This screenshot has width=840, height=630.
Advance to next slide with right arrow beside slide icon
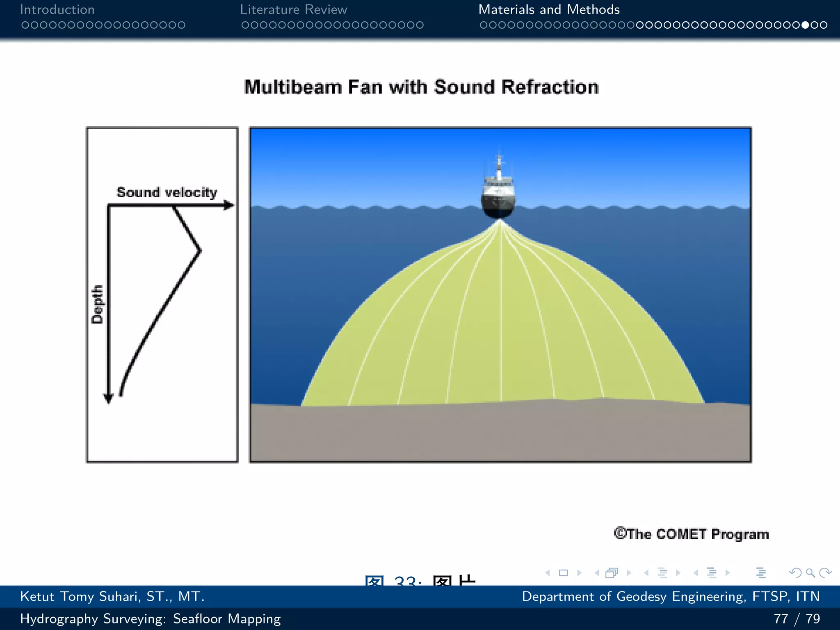580,573
